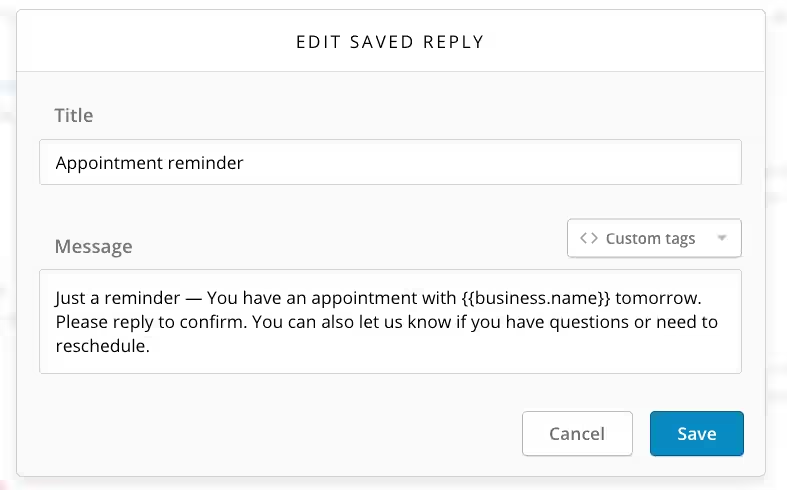Click the word 'reschedule.' in the message

(102, 346)
